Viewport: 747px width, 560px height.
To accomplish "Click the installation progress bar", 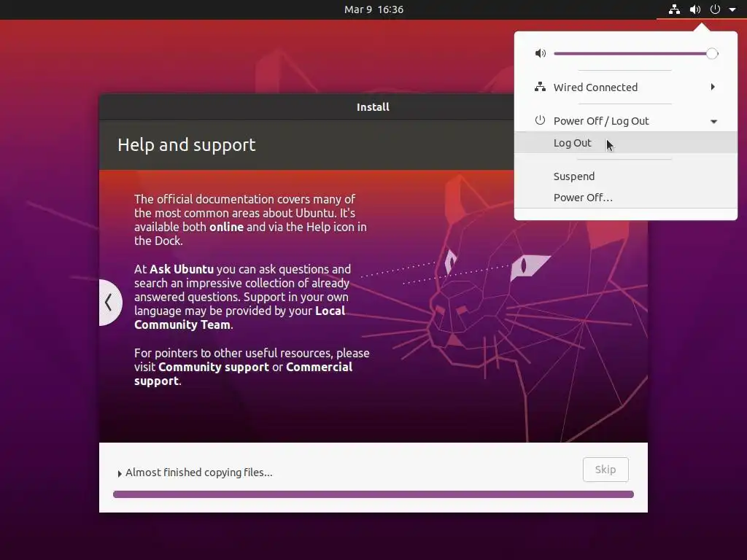I will (373, 494).
